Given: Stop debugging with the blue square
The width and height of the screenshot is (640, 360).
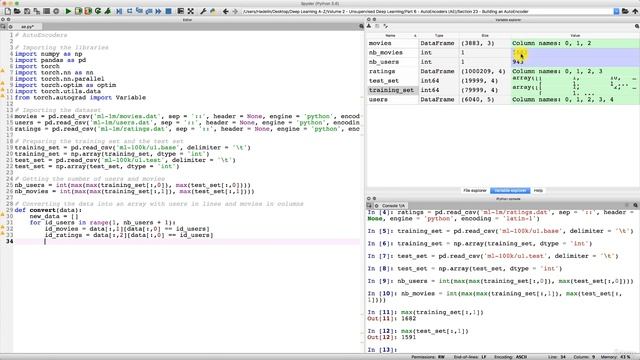Looking at the screenshot, I should [168, 11].
